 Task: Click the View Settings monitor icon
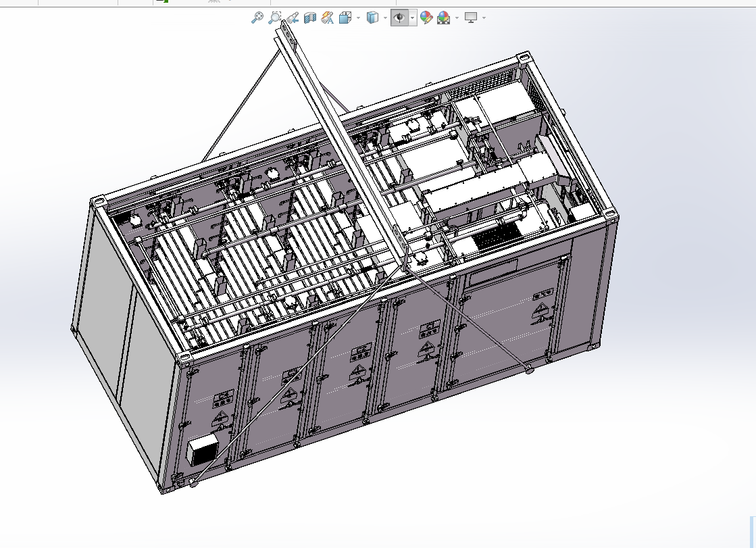(x=471, y=18)
